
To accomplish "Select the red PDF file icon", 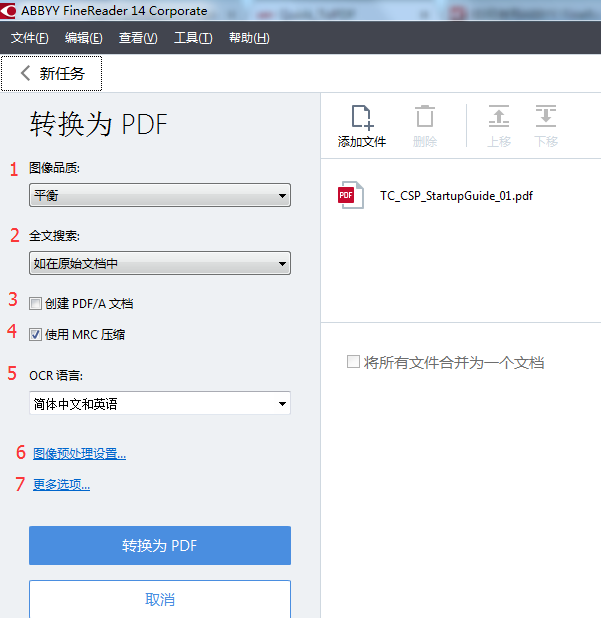I will (350, 195).
